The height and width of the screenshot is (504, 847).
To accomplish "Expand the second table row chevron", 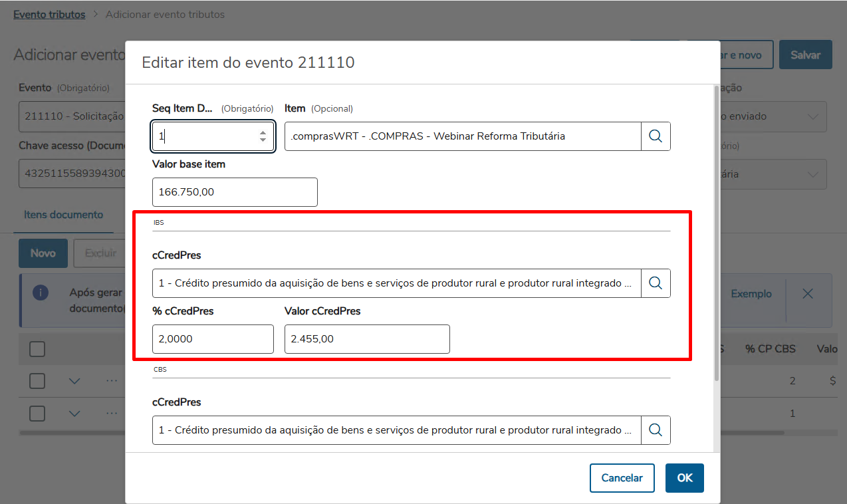I will (x=74, y=414).
